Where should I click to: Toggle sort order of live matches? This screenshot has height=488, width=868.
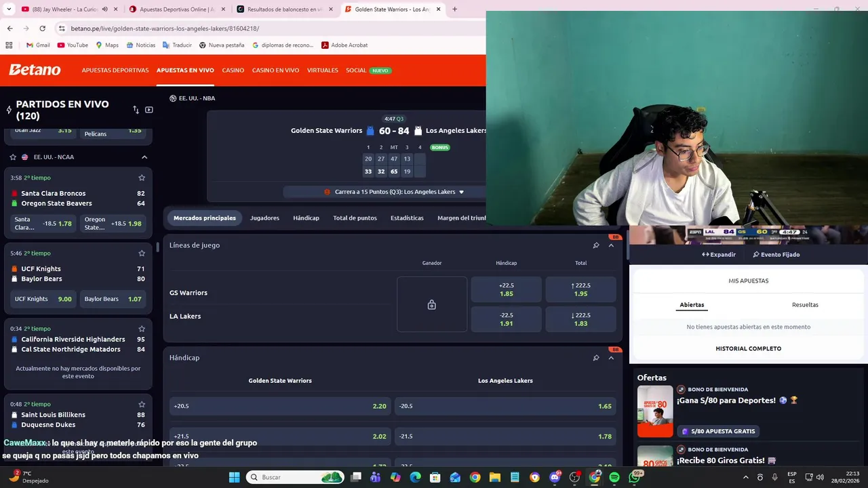coord(136,110)
